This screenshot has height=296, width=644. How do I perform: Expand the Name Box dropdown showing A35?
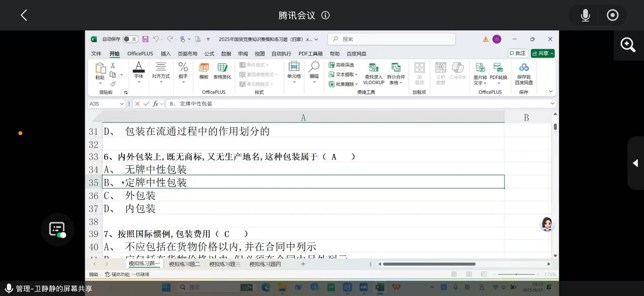(122, 104)
